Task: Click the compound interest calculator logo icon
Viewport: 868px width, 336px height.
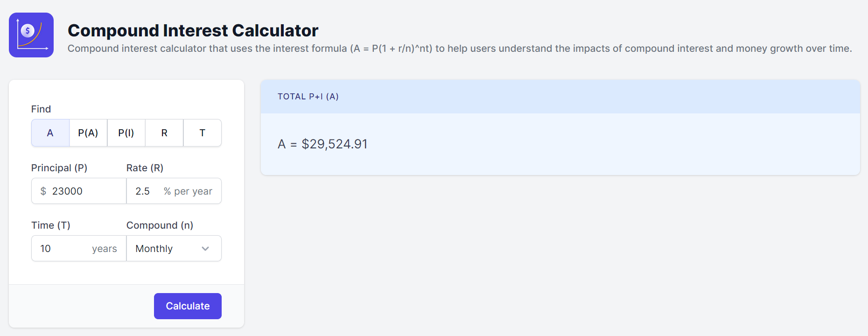Action: click(x=31, y=35)
